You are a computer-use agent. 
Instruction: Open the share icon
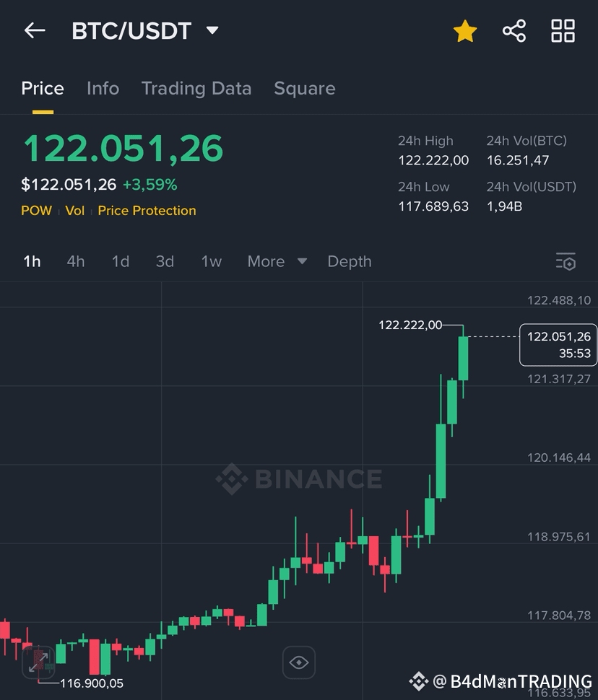[x=514, y=31]
